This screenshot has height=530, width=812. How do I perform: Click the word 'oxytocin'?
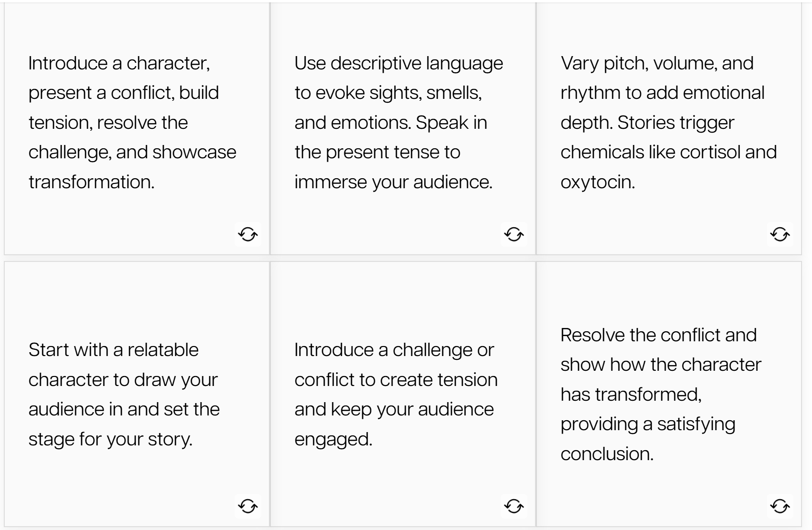click(596, 182)
